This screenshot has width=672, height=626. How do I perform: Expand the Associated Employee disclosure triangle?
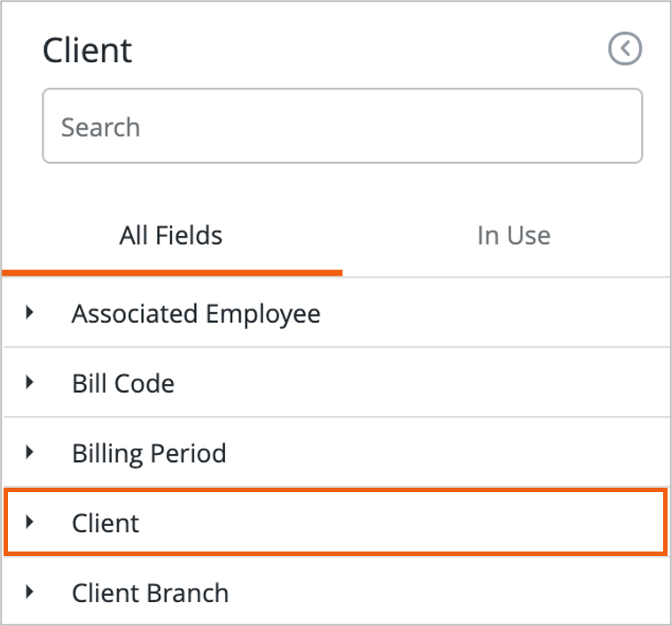(30, 312)
